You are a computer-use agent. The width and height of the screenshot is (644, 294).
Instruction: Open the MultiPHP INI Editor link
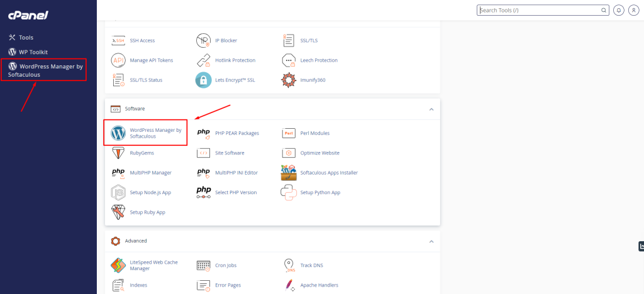[236, 173]
